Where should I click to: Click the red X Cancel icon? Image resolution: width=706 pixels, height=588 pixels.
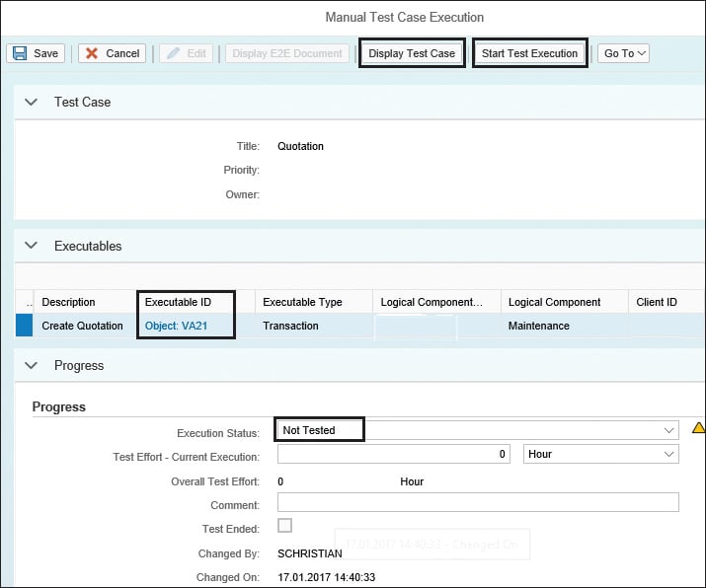tap(92, 53)
